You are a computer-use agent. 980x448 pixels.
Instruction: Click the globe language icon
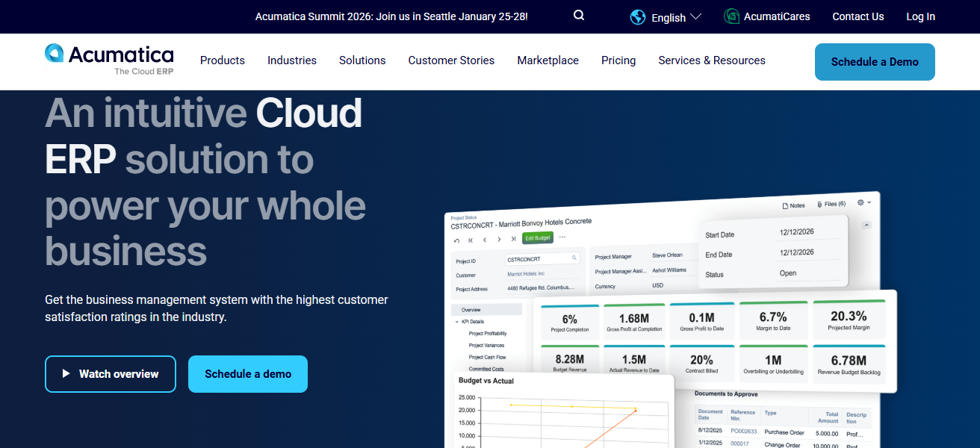(x=638, y=17)
